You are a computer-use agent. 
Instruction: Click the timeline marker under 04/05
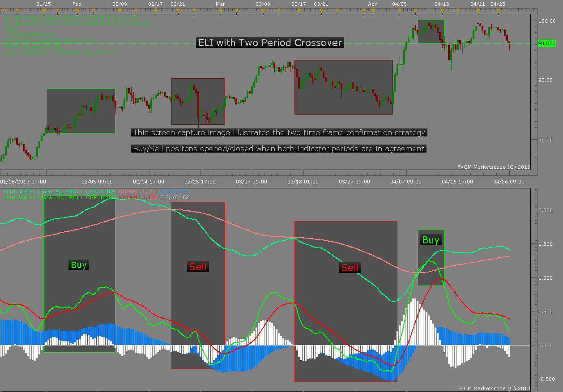(400, 10)
